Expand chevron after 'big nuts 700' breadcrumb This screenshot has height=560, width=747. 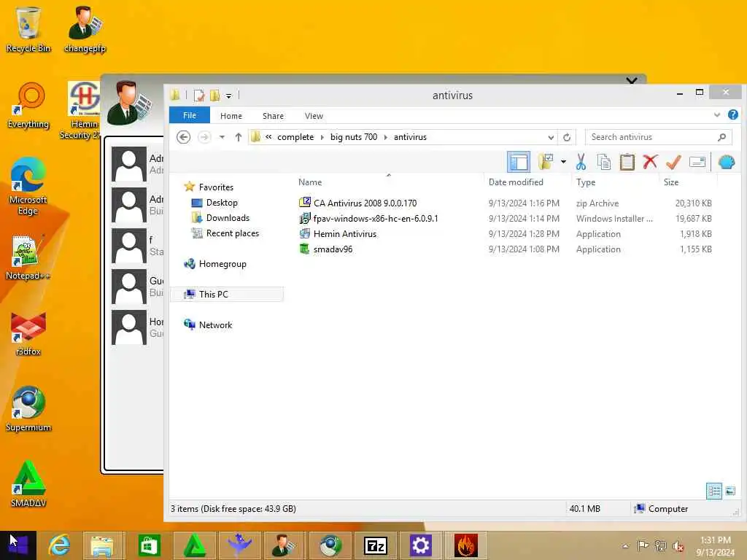[x=385, y=137]
